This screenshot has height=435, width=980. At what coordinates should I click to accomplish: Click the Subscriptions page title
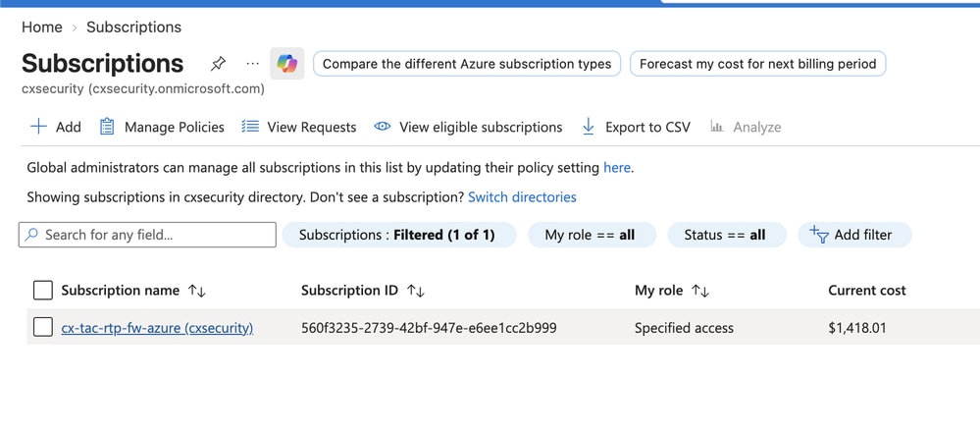point(102,63)
